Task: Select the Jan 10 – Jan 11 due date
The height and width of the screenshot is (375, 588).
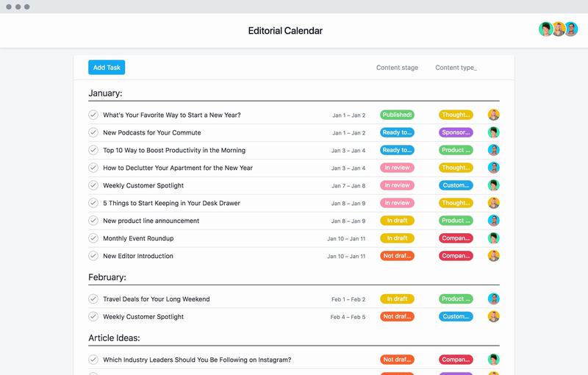Action: pos(346,238)
